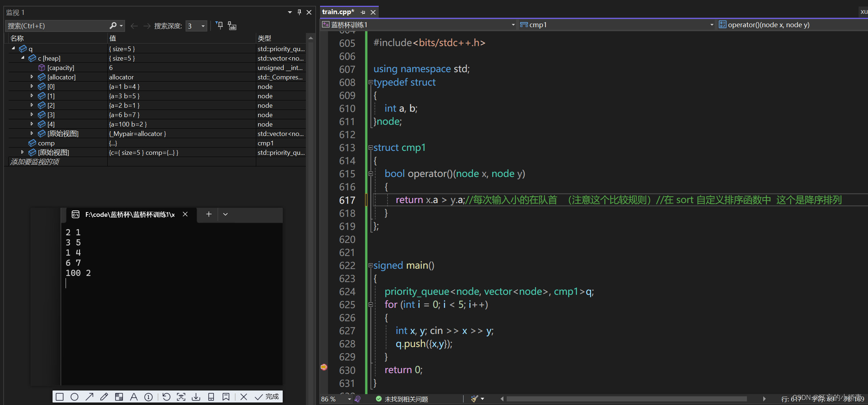868x405 pixels.
Task: Click the code cleanup broom icon
Action: point(475,398)
